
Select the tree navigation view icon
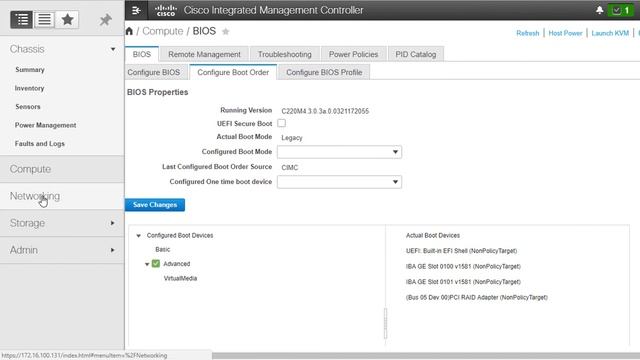point(21,20)
